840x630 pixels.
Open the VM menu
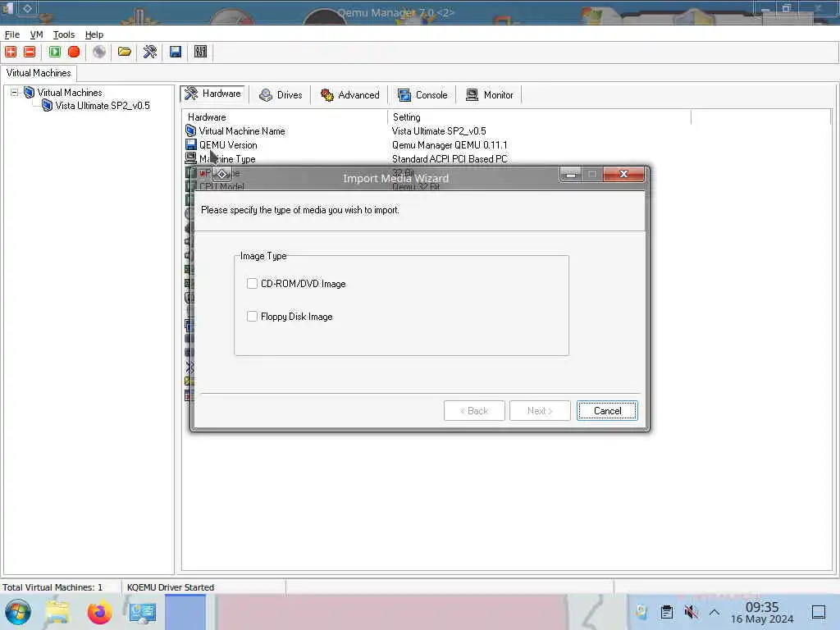pos(36,34)
